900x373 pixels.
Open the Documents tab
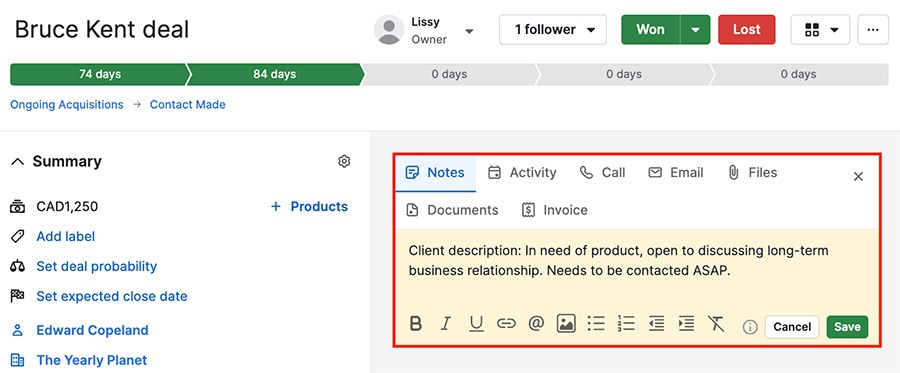point(452,210)
